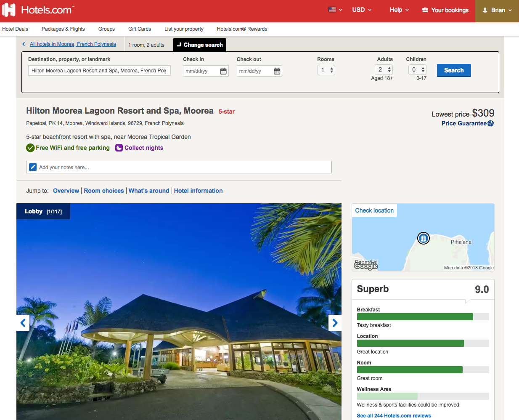The height and width of the screenshot is (420, 519).
Task: Click the blue Search button
Action: pyautogui.click(x=454, y=70)
